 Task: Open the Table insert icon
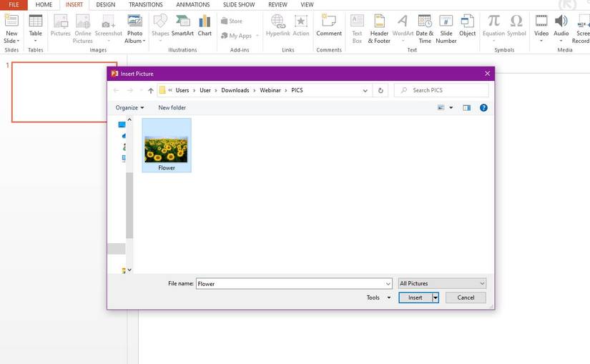35,21
